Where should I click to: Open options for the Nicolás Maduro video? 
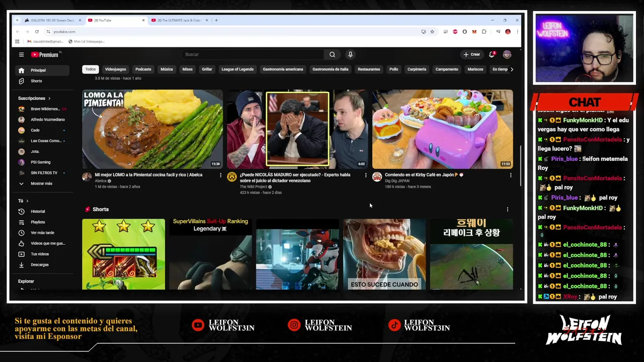[366, 175]
